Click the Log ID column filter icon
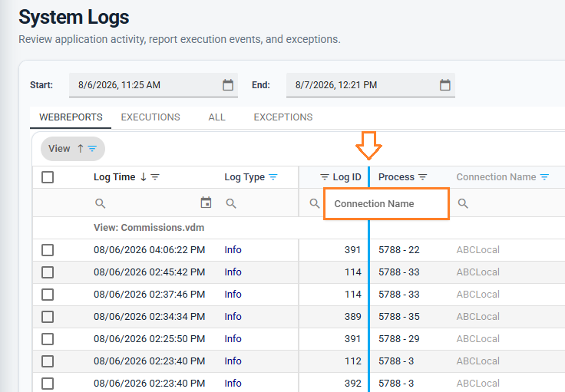The height and width of the screenshot is (392, 565). (x=325, y=177)
